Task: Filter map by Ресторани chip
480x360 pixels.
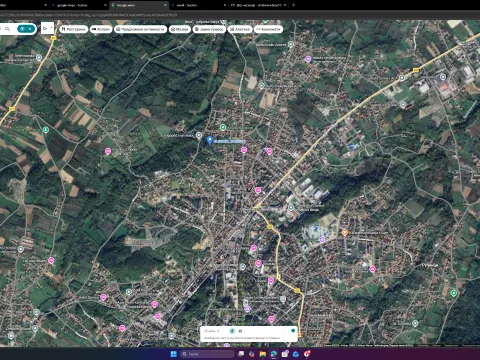Action: (x=74, y=29)
